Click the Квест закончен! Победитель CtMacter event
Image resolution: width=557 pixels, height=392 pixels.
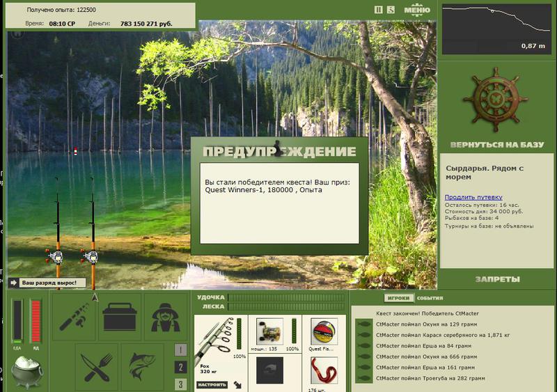[x=427, y=313]
